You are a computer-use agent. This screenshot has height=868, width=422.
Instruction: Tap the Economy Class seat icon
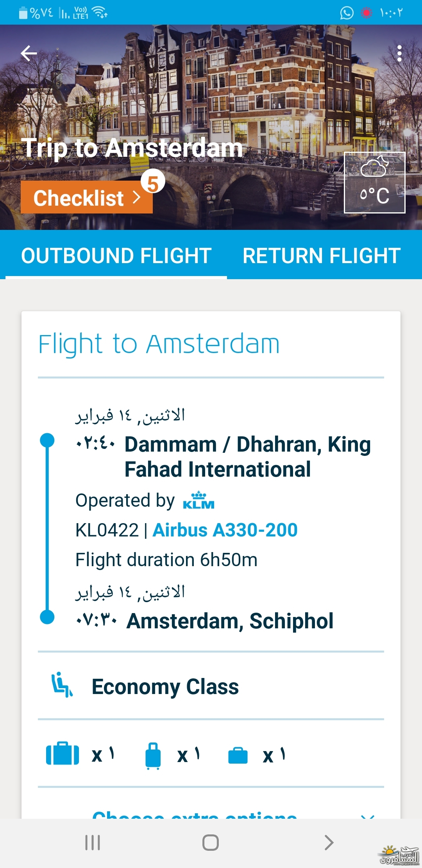click(x=62, y=685)
